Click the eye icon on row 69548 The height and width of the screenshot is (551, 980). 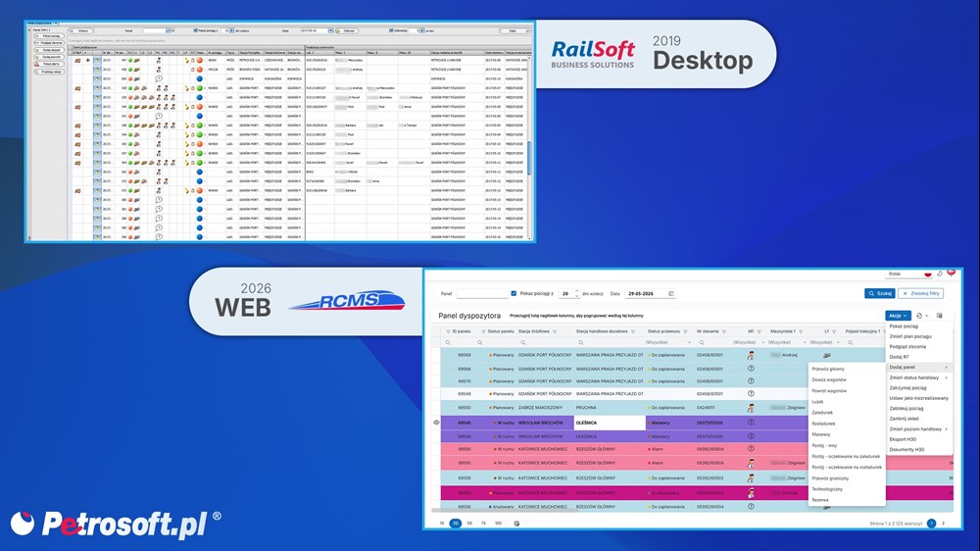point(436,423)
